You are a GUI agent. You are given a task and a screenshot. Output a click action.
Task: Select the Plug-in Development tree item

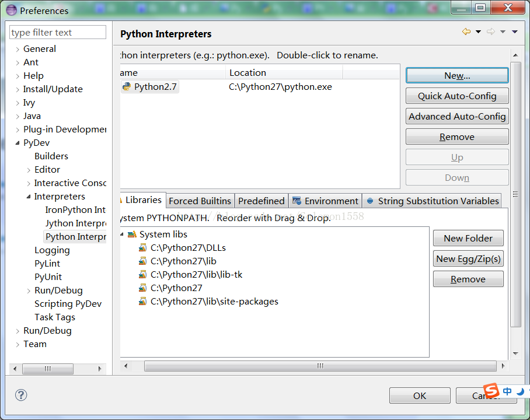(x=65, y=129)
